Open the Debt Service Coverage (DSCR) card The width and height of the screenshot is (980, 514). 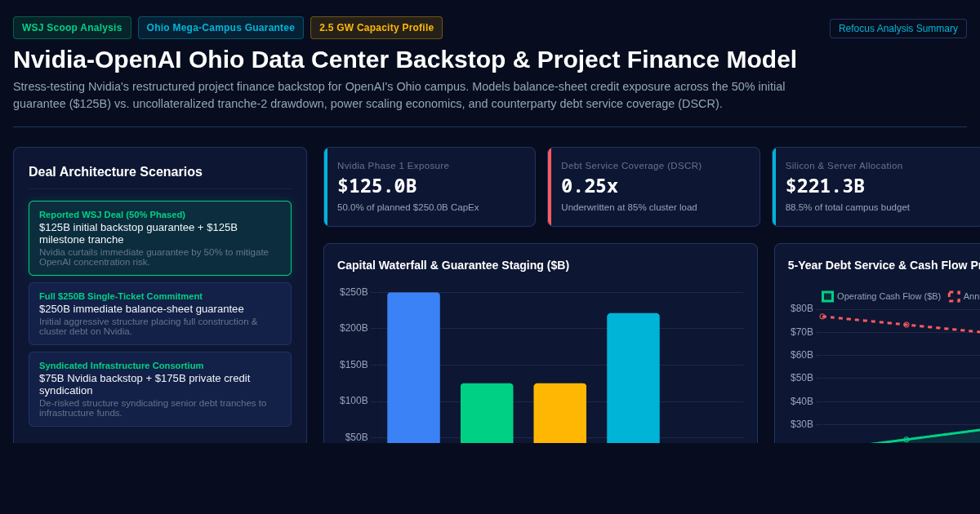tap(653, 187)
